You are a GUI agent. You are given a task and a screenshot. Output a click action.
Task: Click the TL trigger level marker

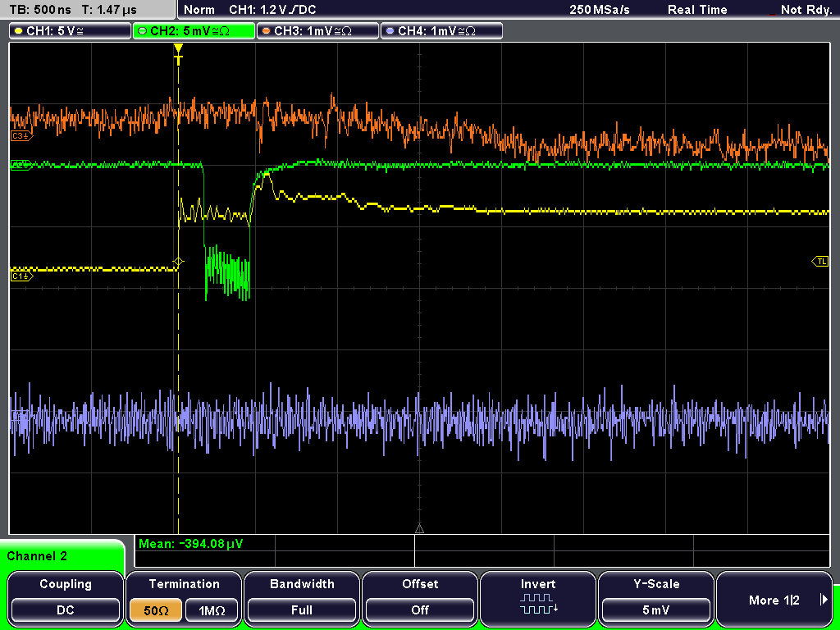tap(820, 262)
